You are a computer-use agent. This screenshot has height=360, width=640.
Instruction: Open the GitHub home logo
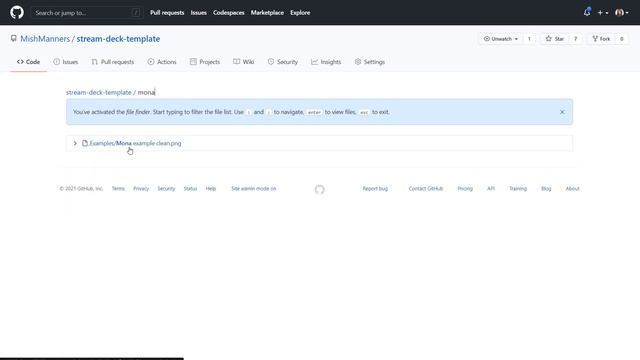17,13
